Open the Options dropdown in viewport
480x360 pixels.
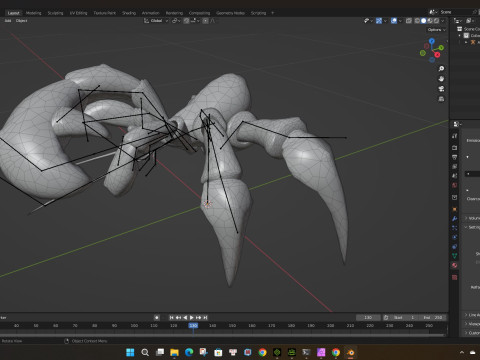click(436, 30)
